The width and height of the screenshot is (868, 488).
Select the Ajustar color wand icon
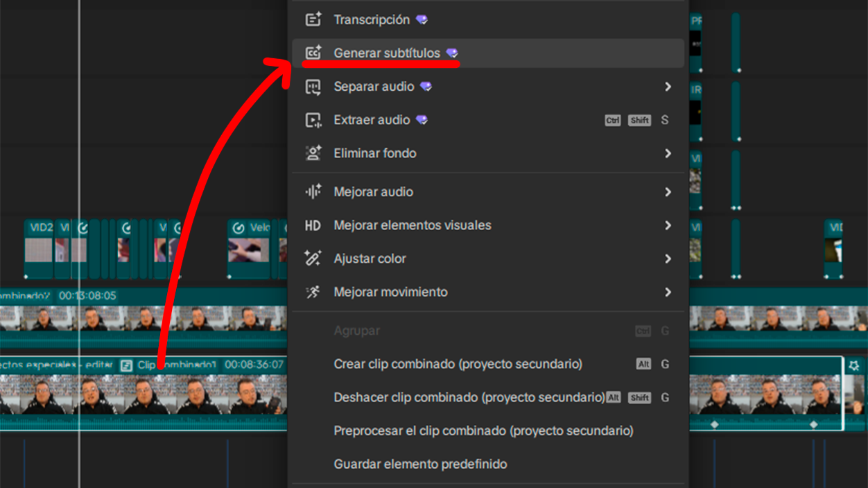(313, 258)
